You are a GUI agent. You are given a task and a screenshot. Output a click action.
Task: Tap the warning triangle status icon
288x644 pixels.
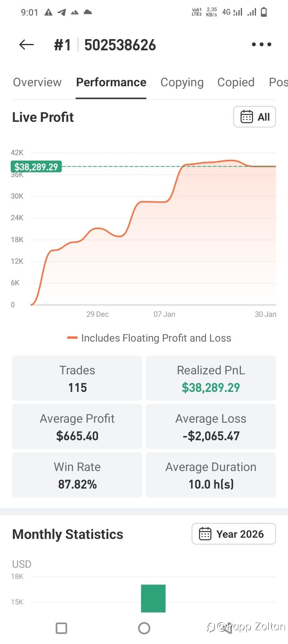point(48,12)
